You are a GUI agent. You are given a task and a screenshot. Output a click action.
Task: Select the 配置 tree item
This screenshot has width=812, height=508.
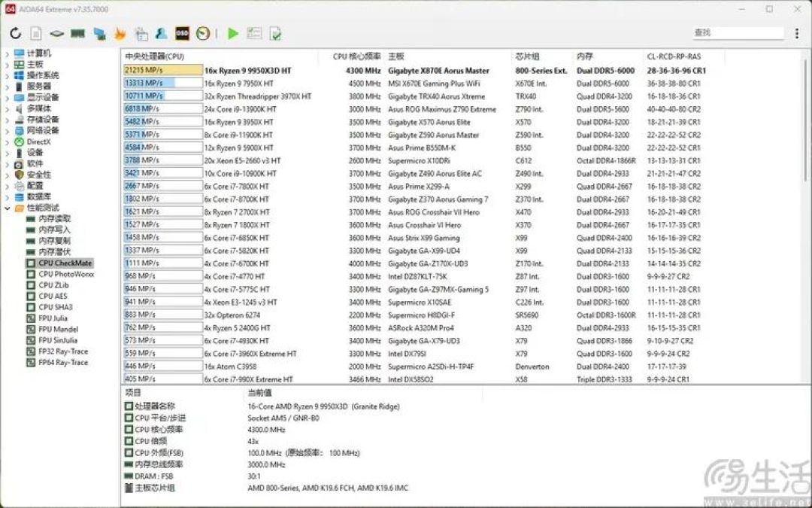(x=35, y=186)
